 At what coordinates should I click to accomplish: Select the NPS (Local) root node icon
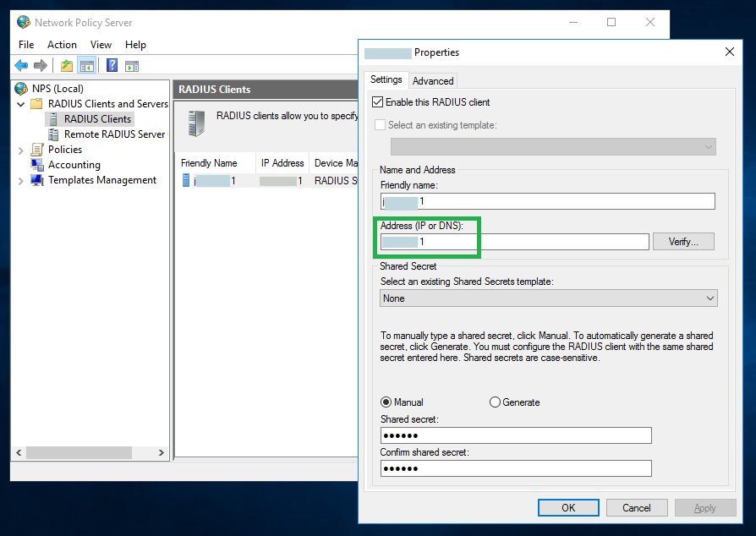(22, 89)
